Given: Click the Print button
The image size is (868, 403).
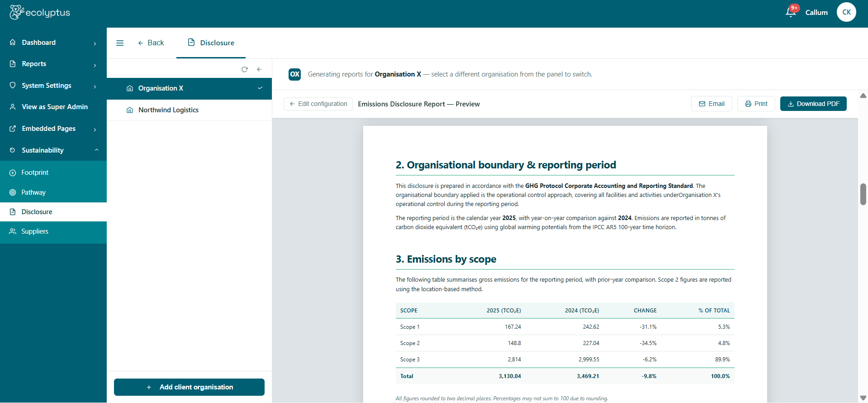Looking at the screenshot, I should coord(756,104).
